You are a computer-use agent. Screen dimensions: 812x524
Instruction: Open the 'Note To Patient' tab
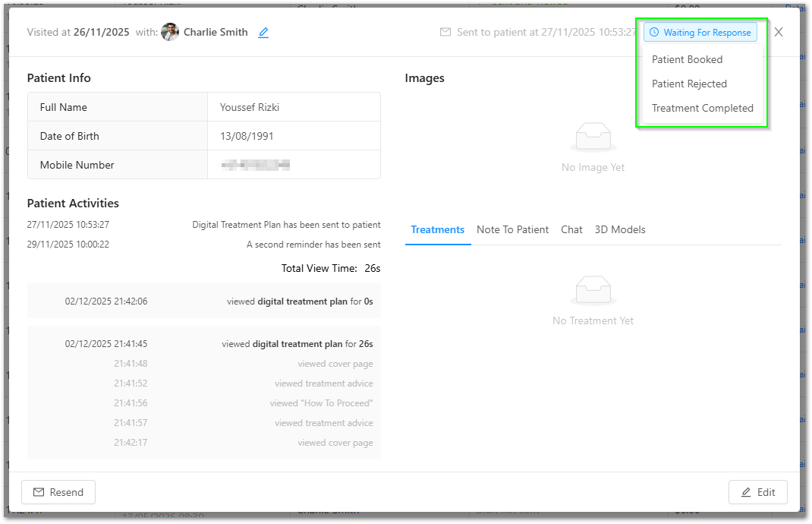point(512,229)
